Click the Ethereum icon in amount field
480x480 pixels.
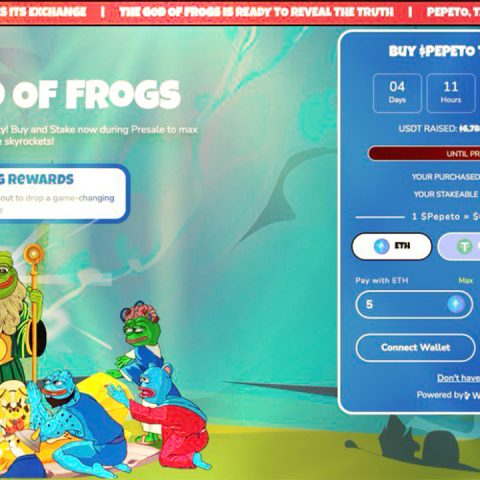456,304
